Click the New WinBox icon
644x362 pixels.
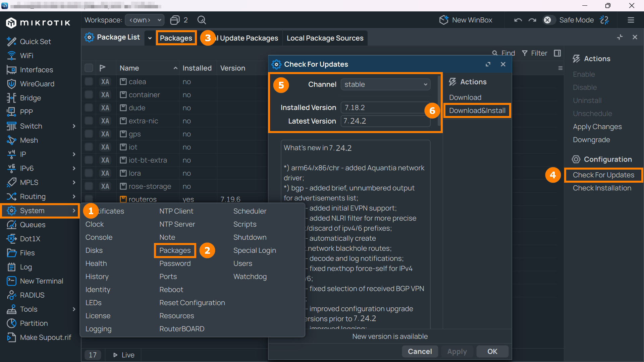click(x=444, y=20)
